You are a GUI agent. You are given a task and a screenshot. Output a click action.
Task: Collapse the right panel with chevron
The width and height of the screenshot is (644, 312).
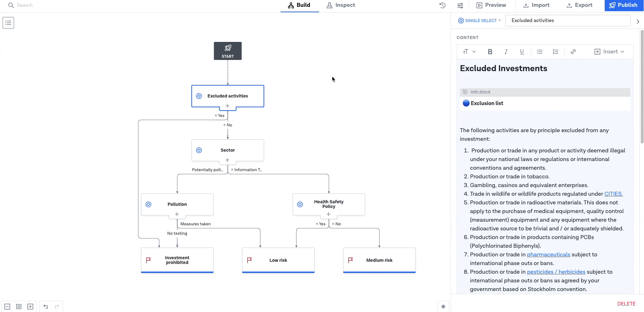(x=638, y=22)
